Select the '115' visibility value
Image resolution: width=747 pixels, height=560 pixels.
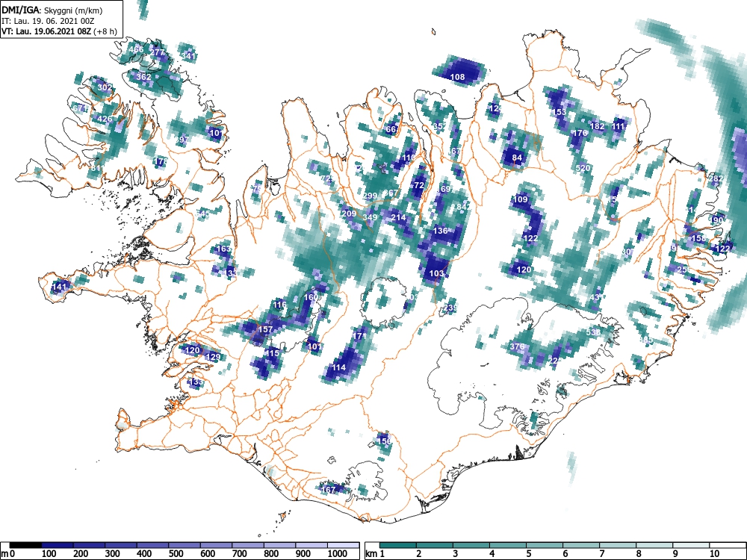pos(272,353)
